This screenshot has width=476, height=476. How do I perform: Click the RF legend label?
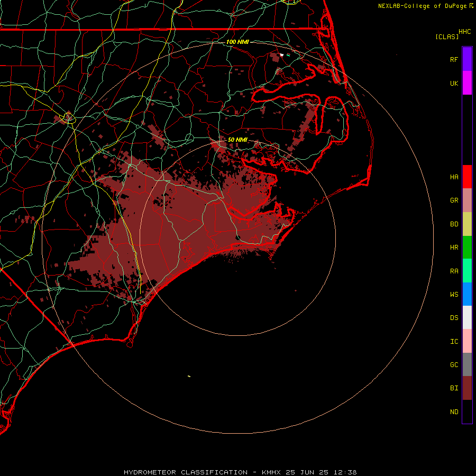[x=454, y=59]
